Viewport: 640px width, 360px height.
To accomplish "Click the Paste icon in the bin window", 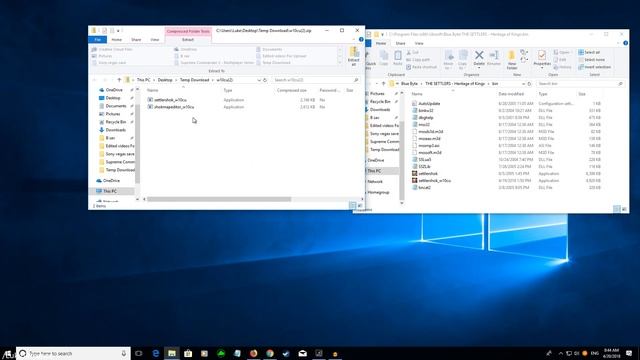I will (398, 58).
